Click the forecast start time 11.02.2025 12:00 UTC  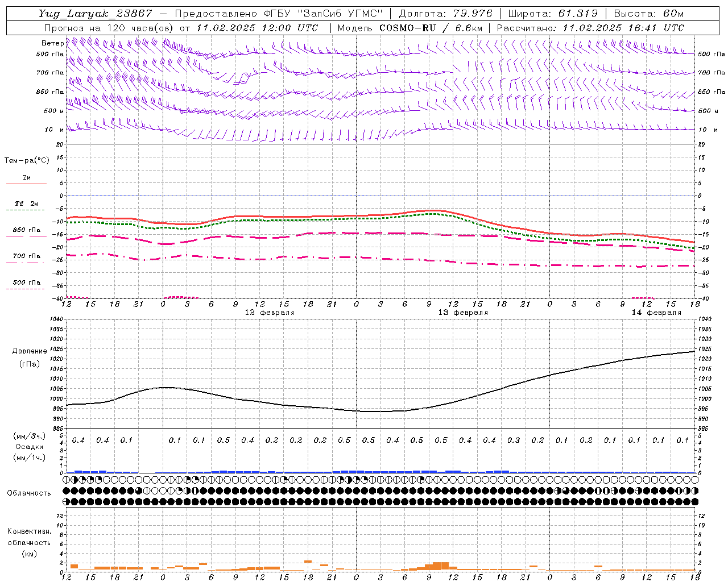[258, 28]
